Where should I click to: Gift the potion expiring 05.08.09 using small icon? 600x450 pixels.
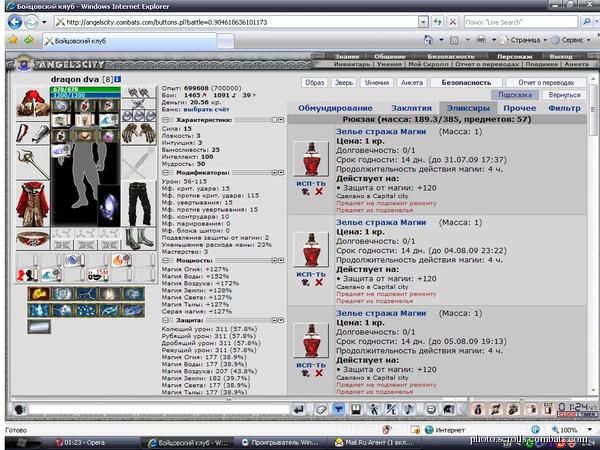click(305, 373)
